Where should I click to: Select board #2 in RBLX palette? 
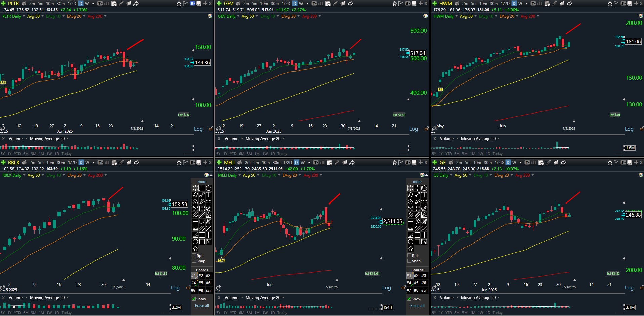coord(201,275)
